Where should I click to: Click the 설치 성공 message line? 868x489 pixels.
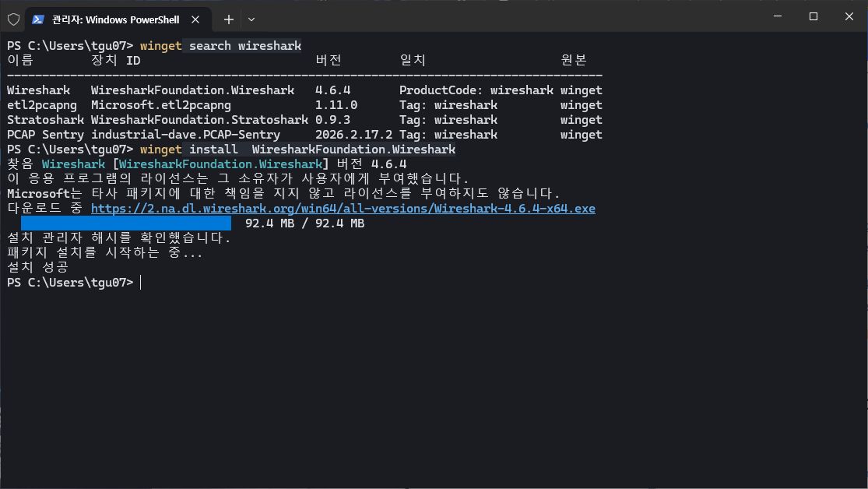[x=37, y=268]
